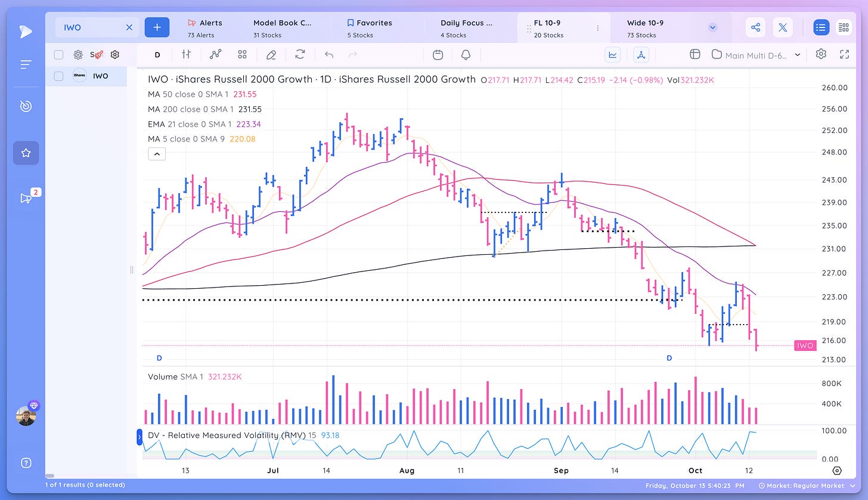The image size is (868, 500).
Task: Open the help question mark icon
Action: (26, 462)
